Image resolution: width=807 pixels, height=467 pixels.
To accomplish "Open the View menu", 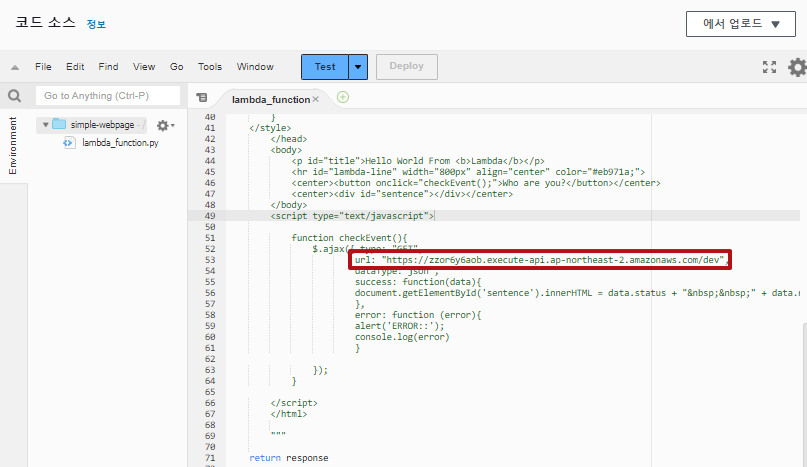I will coord(144,67).
